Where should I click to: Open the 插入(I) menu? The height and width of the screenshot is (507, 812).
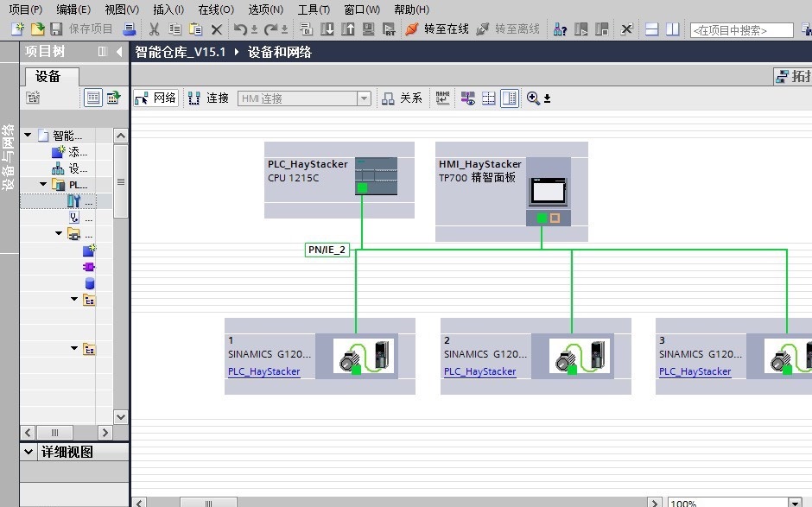(168, 10)
